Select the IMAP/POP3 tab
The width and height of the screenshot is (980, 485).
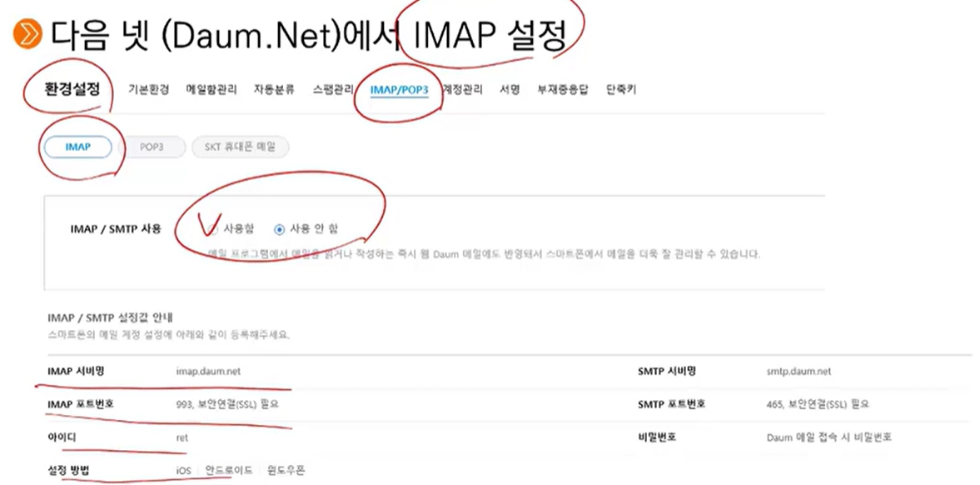pos(399,90)
